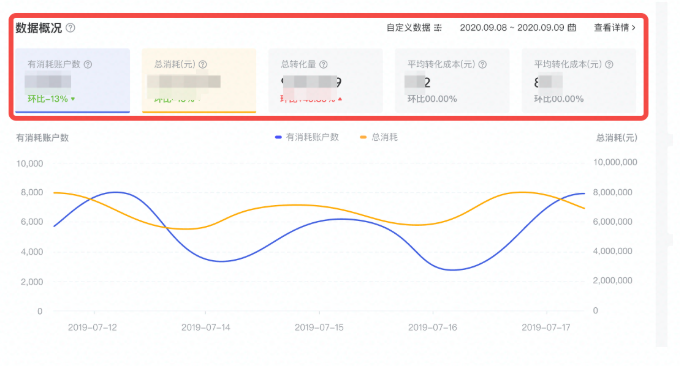Click help icon on fourth card 平均转化成本(元)
The image size is (680, 366).
tap(482, 65)
